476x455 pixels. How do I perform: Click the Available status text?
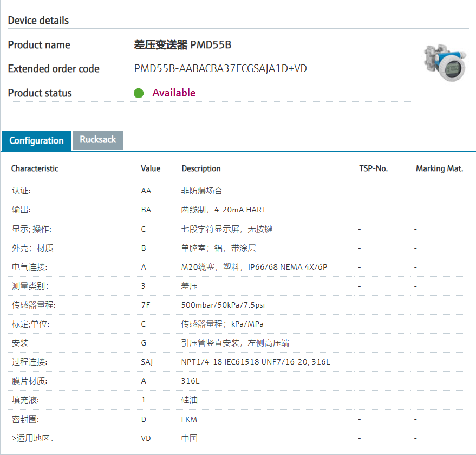click(x=173, y=93)
